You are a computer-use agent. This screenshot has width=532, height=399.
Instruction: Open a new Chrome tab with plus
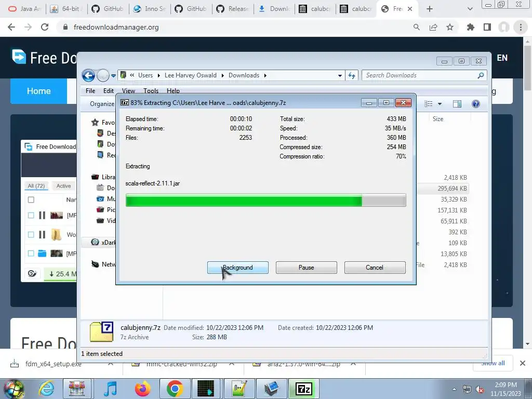point(430,9)
